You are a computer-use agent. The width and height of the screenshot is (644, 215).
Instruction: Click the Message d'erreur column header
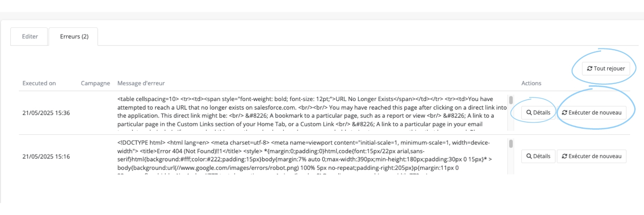click(x=141, y=83)
